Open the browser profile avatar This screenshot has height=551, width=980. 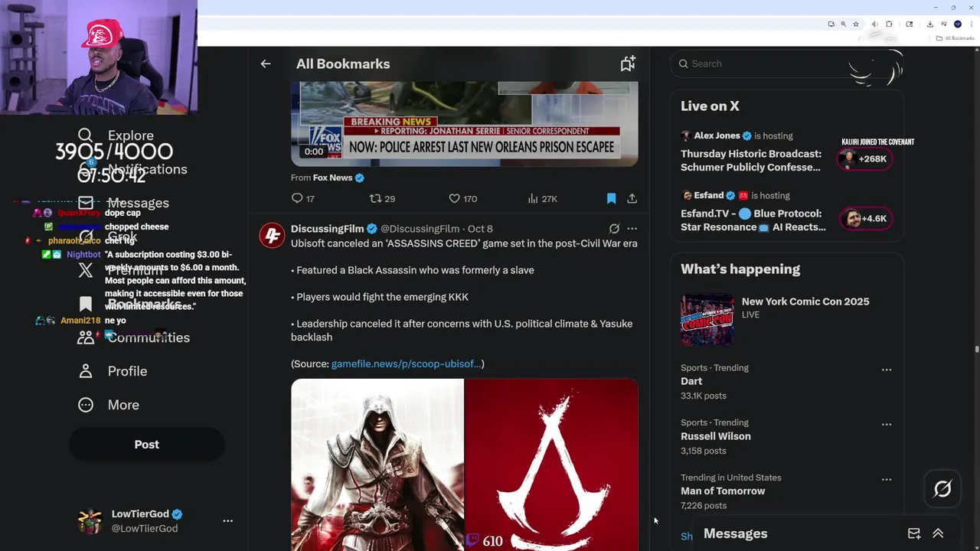coord(957,24)
